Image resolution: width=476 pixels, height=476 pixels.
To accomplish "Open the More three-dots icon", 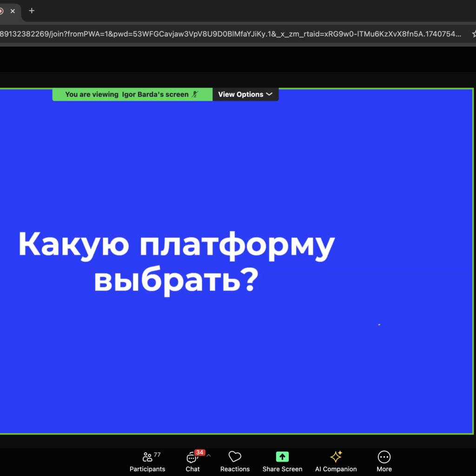I will point(384,457).
